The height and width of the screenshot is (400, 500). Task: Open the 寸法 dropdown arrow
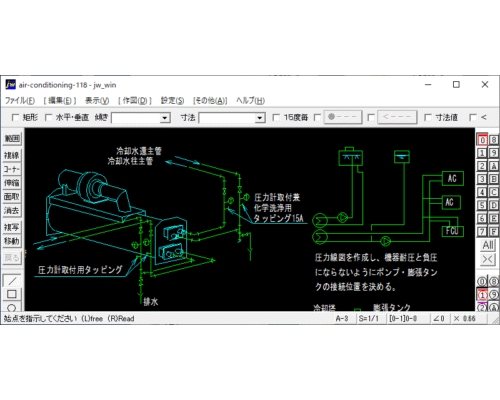tap(260, 118)
